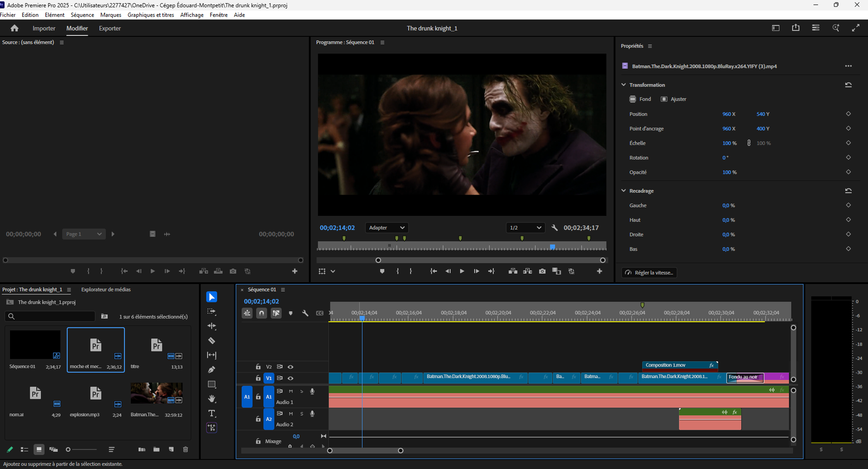Select the Razor tool in toolbar
The image size is (868, 469).
[212, 341]
